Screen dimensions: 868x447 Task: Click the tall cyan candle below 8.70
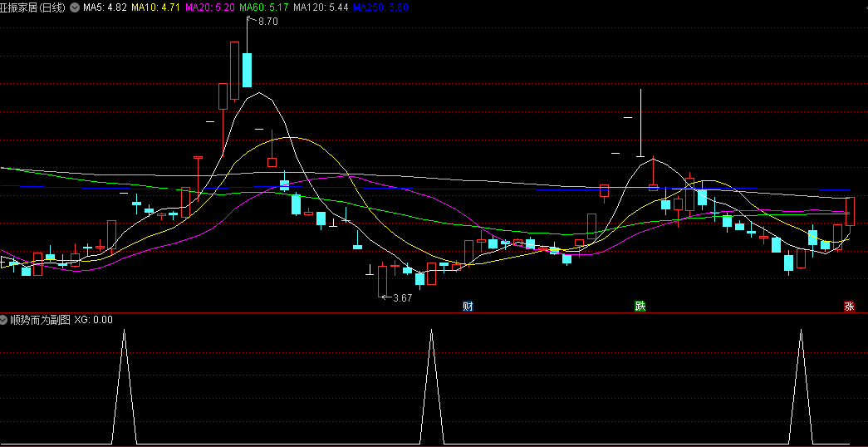[247, 69]
